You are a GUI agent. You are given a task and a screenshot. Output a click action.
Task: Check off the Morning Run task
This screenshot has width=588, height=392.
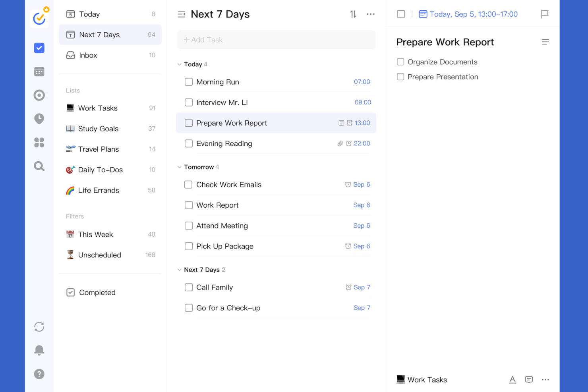pos(189,82)
